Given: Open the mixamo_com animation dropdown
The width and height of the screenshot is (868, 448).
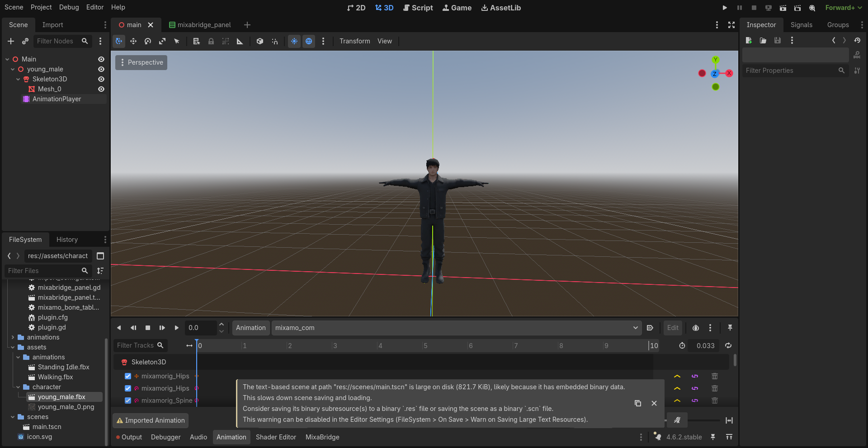Looking at the screenshot, I should tap(635, 328).
